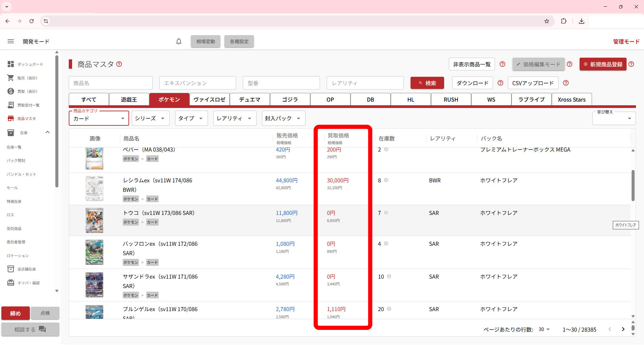Image resolution: width=644 pixels, height=346 pixels.
Task: Open the ダッシュボード sidebar icon
Action: (x=11, y=64)
